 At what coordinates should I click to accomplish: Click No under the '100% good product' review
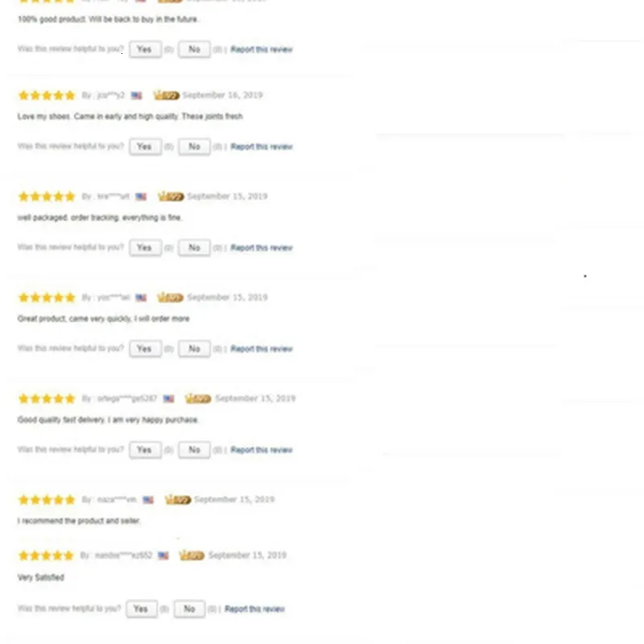coord(194,49)
